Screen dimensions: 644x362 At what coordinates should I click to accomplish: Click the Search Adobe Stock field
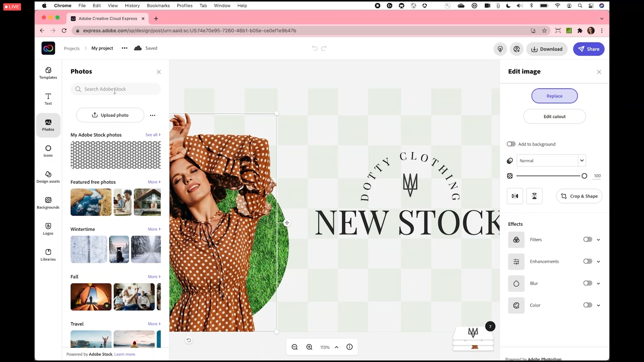(x=116, y=89)
